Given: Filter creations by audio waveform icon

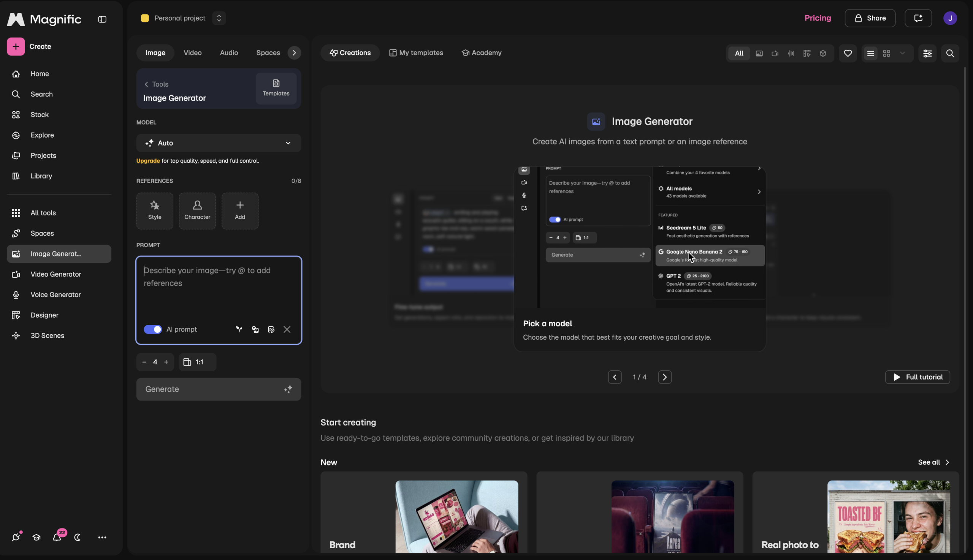Looking at the screenshot, I should coord(791,54).
